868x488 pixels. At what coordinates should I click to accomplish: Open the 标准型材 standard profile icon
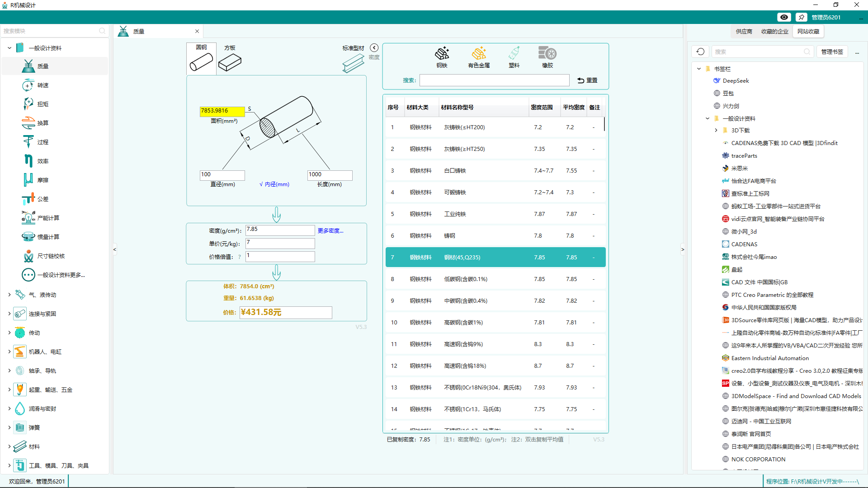click(x=353, y=62)
